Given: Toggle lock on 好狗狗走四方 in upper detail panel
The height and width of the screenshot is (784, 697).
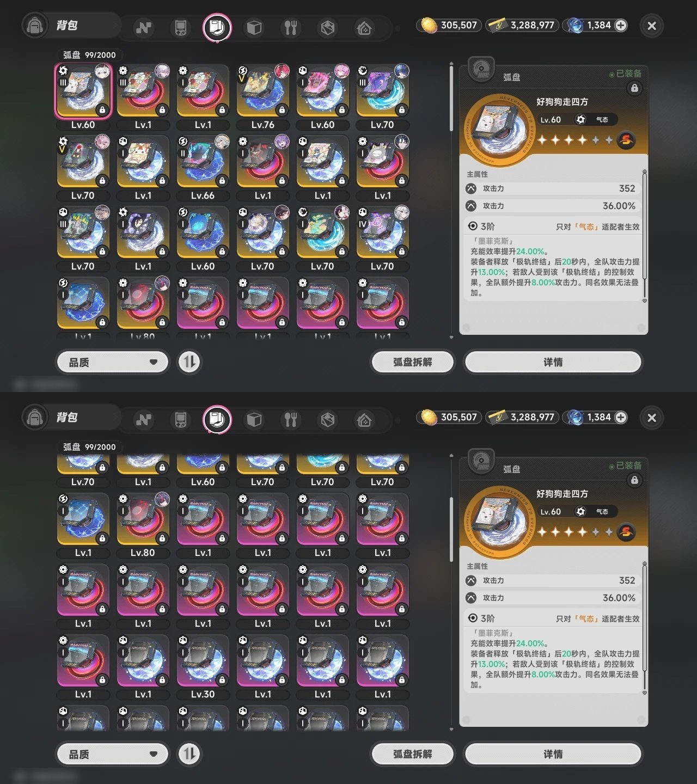Looking at the screenshot, I should [634, 88].
